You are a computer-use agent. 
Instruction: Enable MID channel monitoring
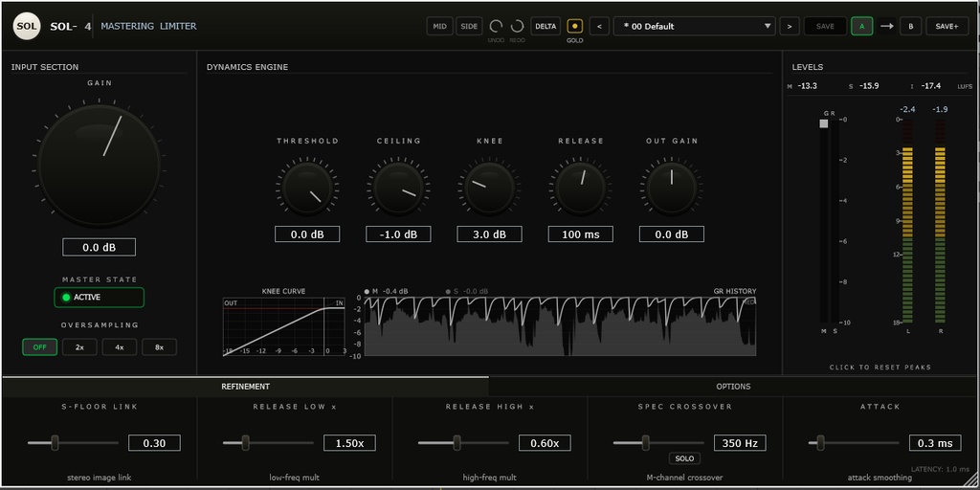coord(440,26)
